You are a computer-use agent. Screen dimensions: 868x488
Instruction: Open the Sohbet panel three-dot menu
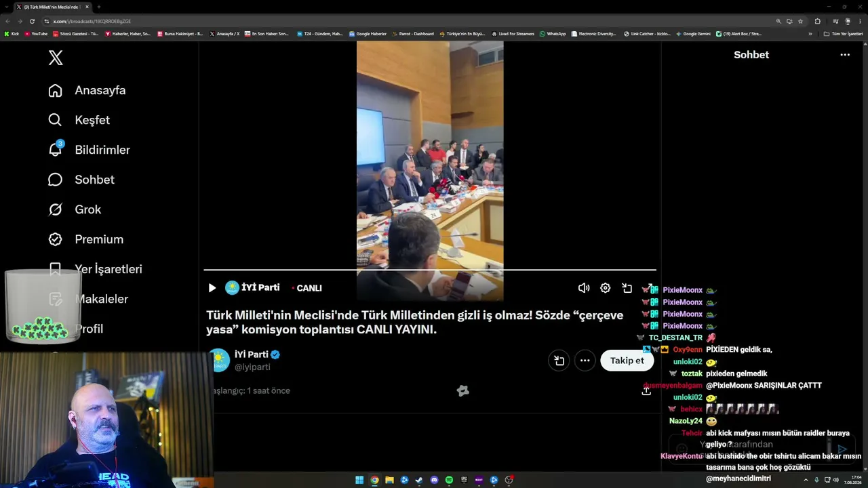(x=845, y=55)
